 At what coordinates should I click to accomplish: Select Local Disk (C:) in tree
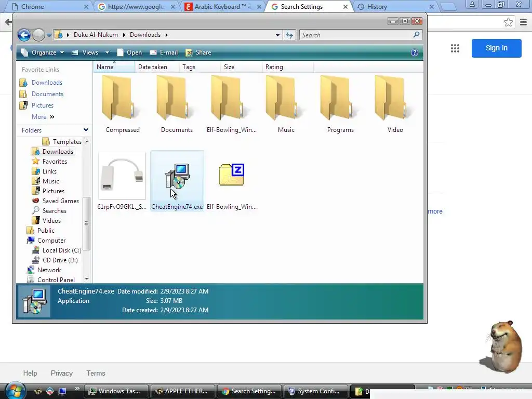pyautogui.click(x=62, y=250)
